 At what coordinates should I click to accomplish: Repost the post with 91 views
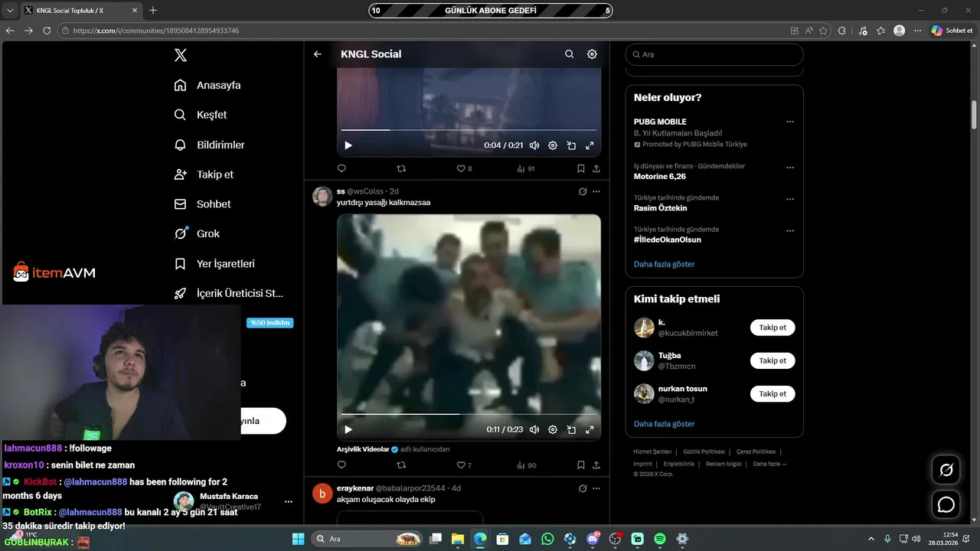(x=401, y=168)
